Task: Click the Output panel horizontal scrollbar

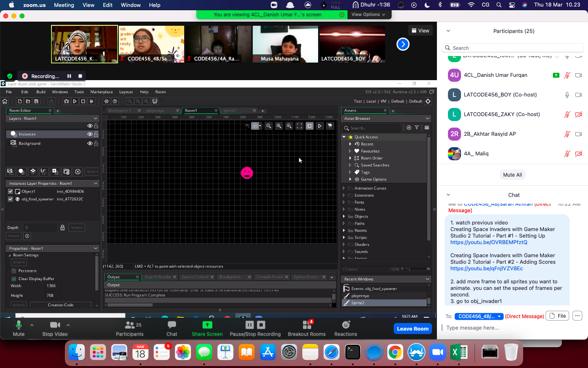Action: click(x=130, y=305)
